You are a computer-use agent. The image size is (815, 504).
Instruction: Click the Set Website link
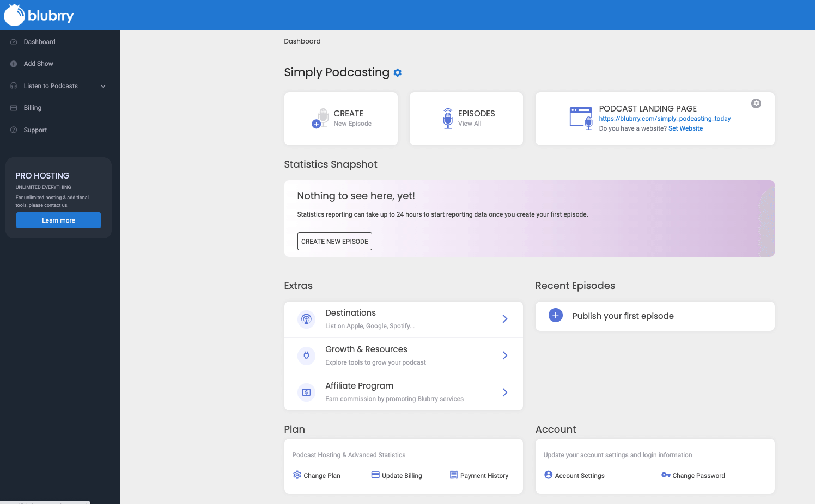point(685,128)
